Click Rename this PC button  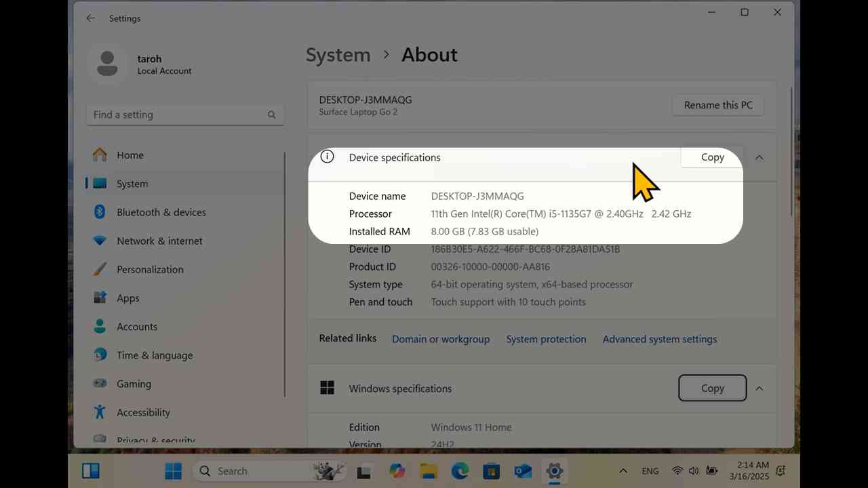click(x=718, y=105)
